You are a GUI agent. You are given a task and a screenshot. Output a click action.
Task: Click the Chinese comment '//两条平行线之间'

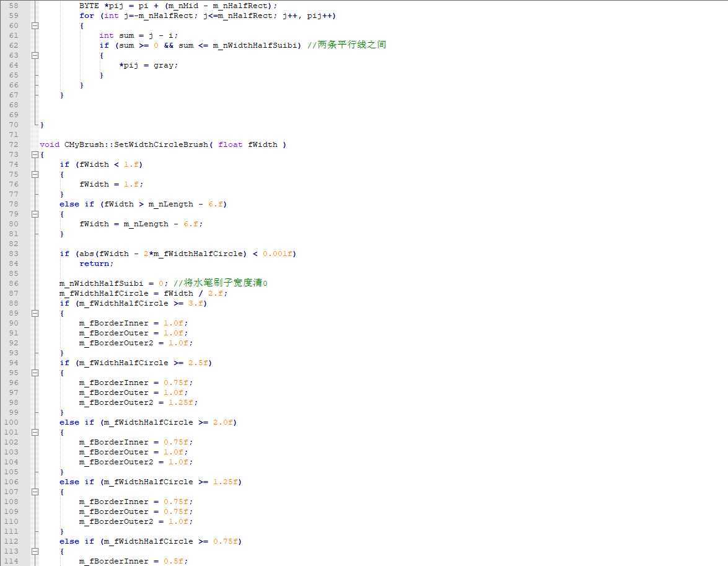tap(347, 45)
